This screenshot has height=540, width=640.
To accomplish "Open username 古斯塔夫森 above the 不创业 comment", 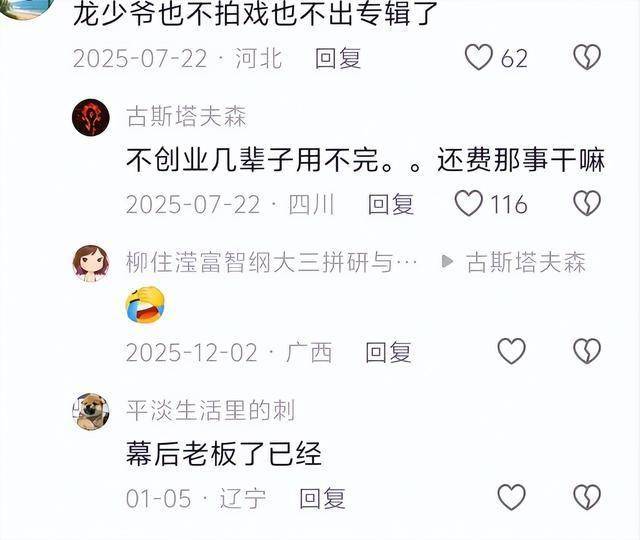I will (x=187, y=116).
